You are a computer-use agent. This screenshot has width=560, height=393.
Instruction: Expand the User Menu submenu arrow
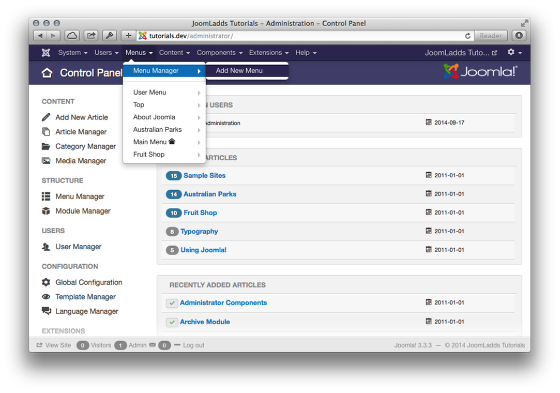tap(199, 93)
